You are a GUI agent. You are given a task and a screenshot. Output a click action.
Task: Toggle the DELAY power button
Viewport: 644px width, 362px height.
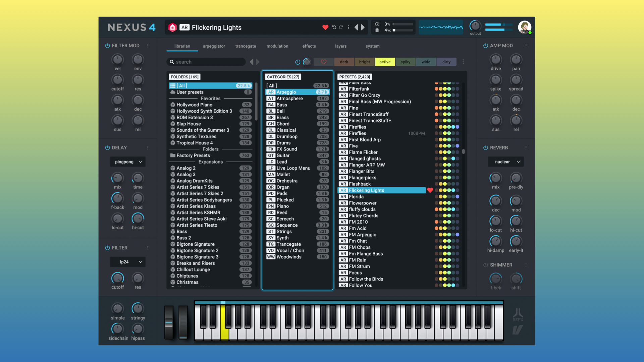[x=107, y=148]
